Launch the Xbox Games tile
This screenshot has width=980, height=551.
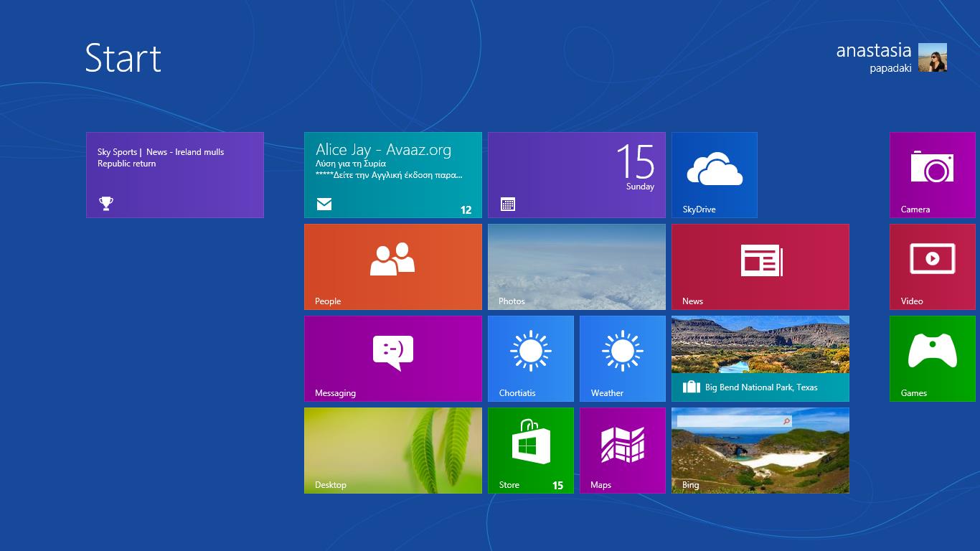click(x=933, y=359)
